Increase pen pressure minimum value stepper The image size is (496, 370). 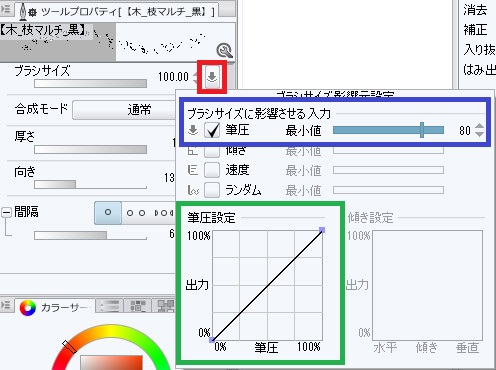479,126
